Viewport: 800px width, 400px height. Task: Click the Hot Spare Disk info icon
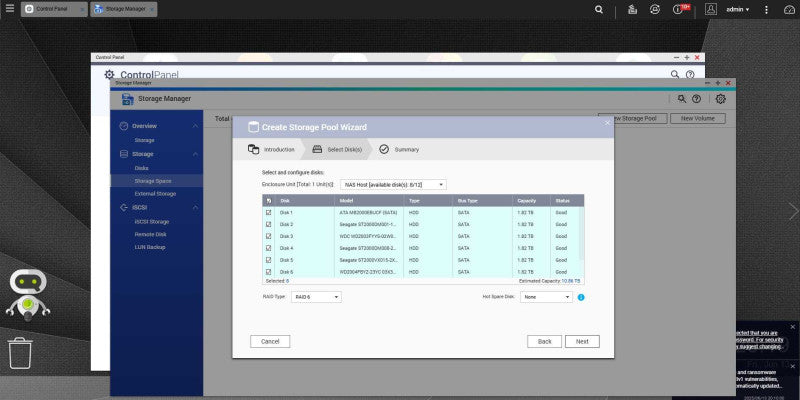click(x=581, y=297)
